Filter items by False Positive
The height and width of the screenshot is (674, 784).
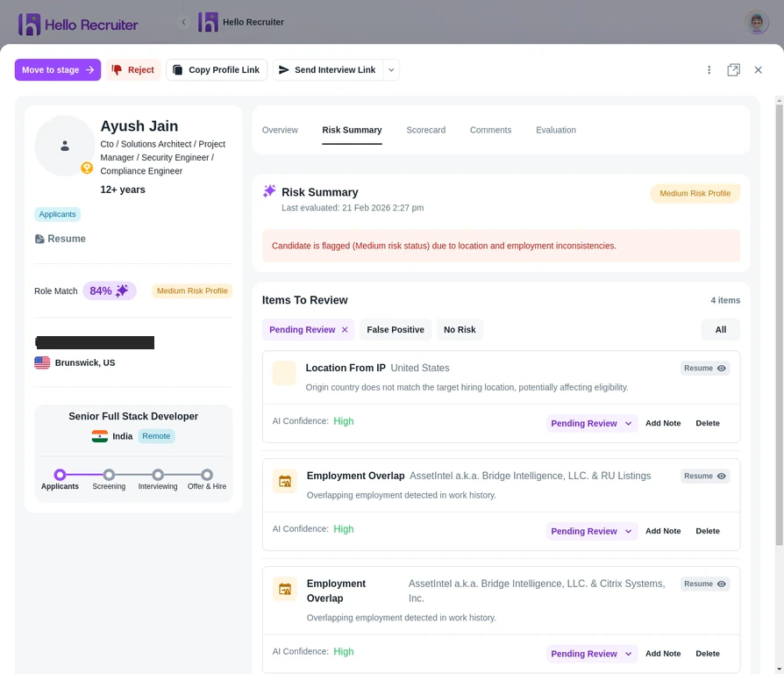395,330
